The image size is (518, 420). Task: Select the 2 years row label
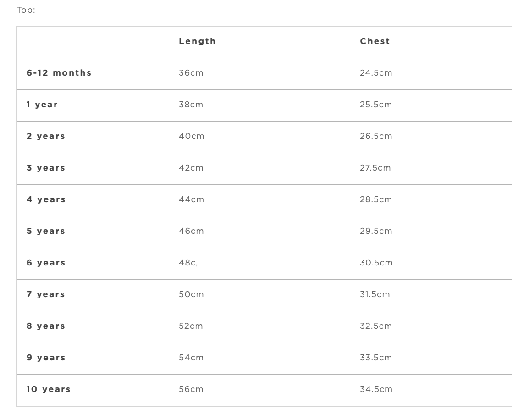pyautogui.click(x=46, y=136)
